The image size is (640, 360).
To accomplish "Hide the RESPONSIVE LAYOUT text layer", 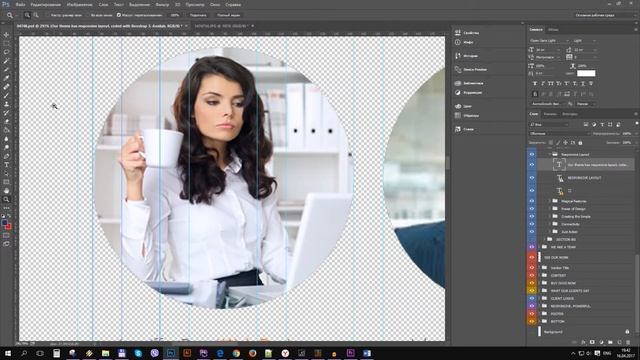I will coord(531,178).
